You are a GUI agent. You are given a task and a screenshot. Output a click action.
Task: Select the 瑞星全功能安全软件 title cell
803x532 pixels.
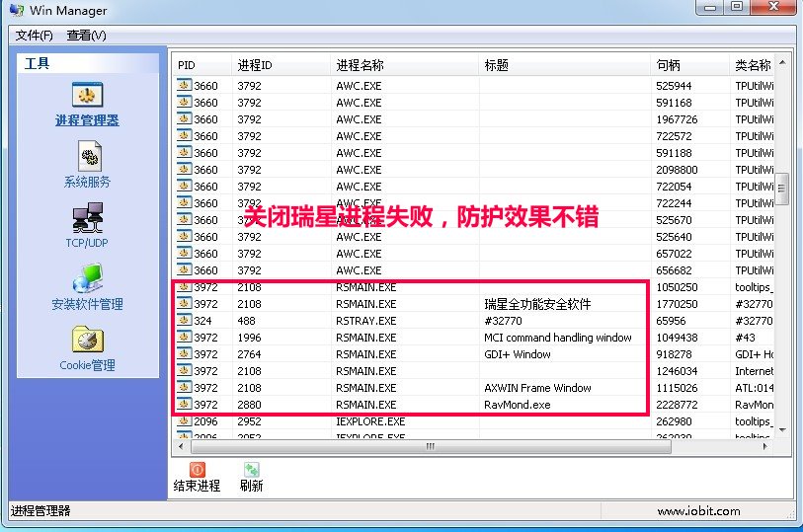pyautogui.click(x=537, y=304)
